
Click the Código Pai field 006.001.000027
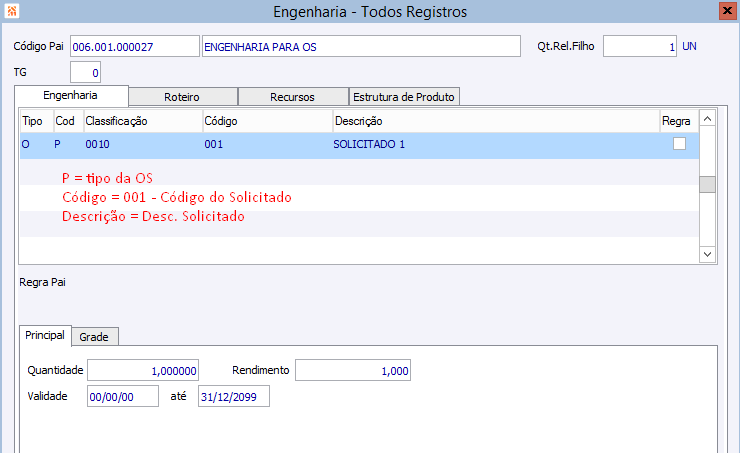click(135, 46)
